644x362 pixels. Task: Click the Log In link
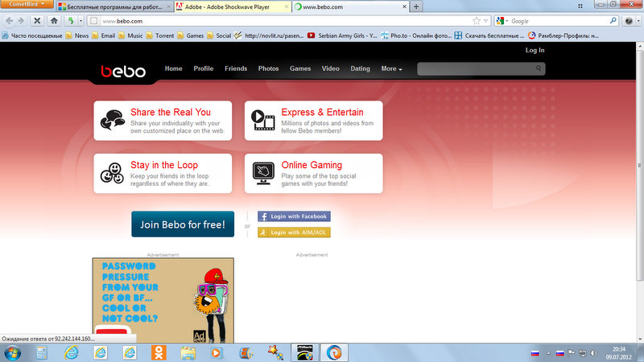pos(535,50)
